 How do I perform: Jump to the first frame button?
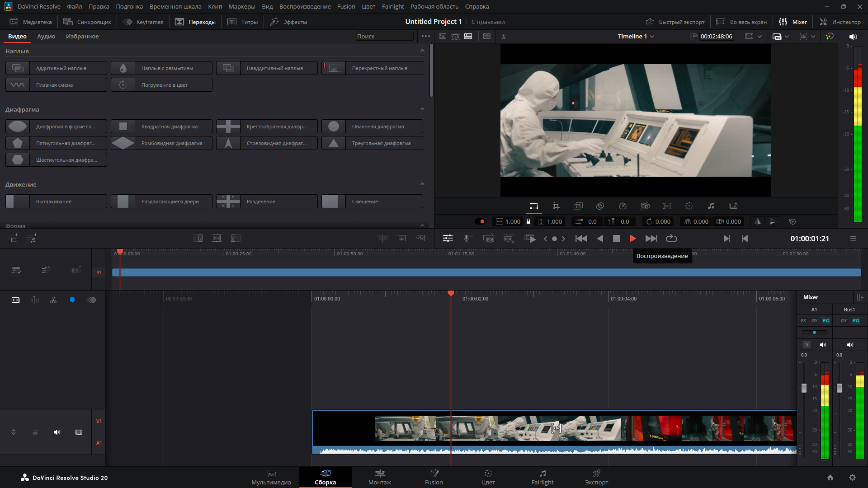[581, 239]
